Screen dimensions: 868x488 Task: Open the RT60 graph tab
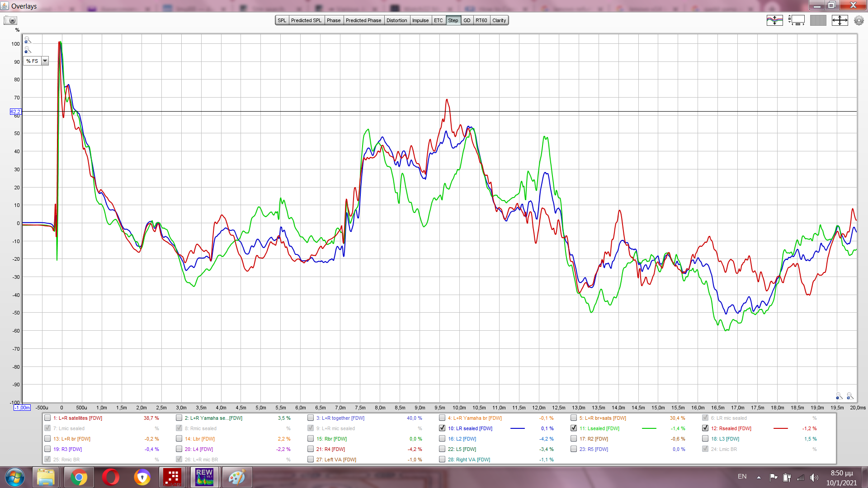[481, 20]
